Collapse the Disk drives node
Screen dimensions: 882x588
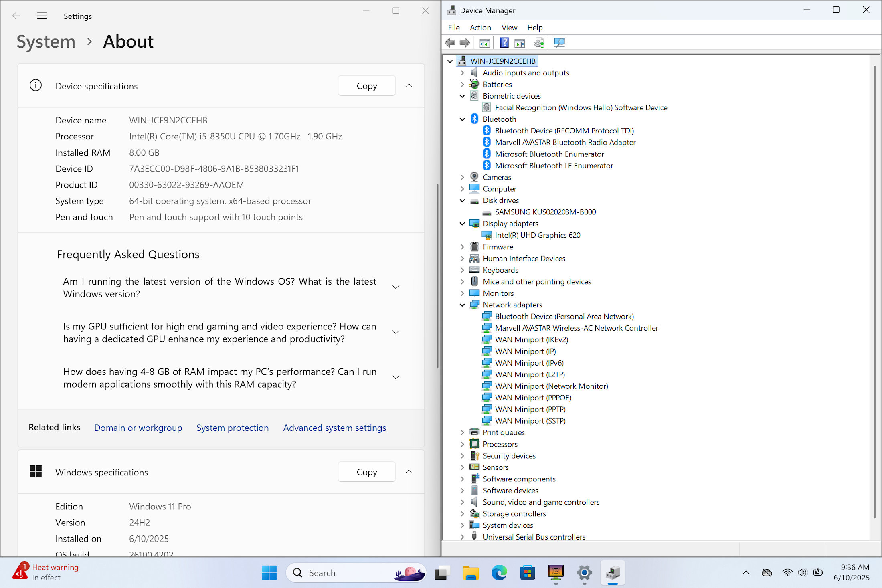pyautogui.click(x=462, y=200)
